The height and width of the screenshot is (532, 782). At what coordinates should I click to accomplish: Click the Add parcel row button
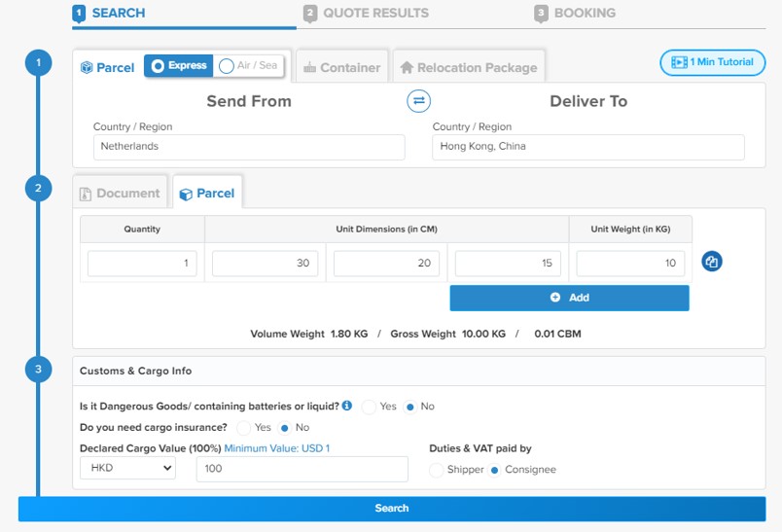[x=569, y=298]
